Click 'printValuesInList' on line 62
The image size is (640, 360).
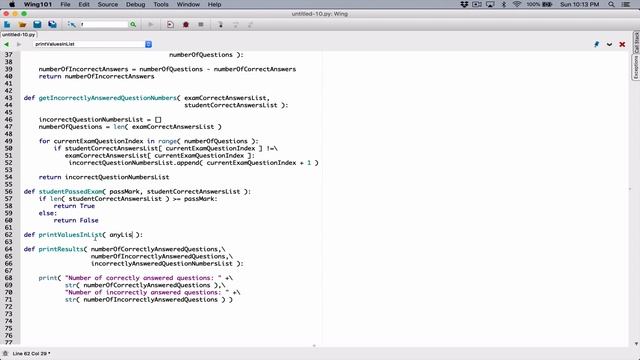click(x=70, y=235)
